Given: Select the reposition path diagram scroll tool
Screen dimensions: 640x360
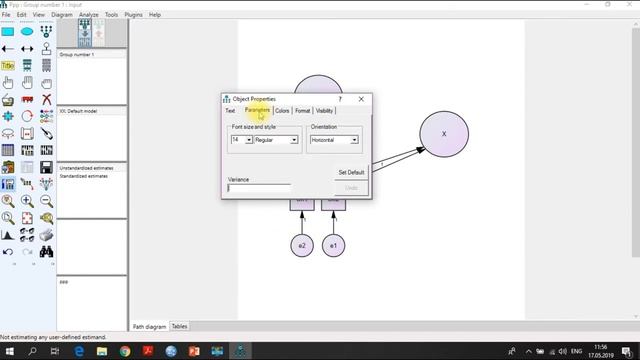Looking at the screenshot, I should pyautogui.click(x=27, y=133).
